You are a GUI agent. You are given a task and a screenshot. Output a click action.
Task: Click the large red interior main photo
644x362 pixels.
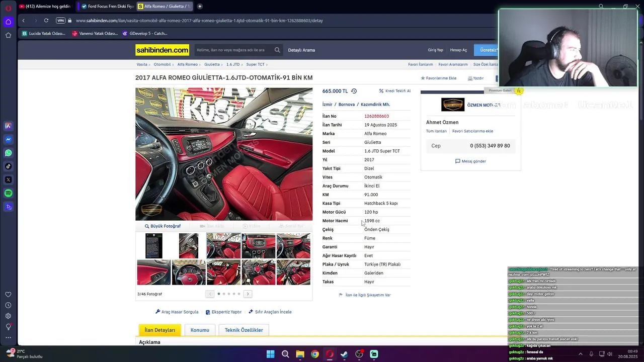click(224, 154)
